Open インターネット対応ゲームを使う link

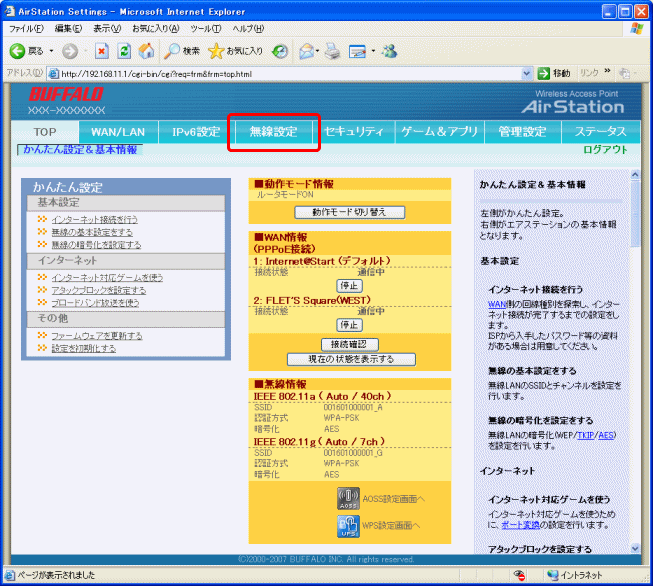[107, 277]
